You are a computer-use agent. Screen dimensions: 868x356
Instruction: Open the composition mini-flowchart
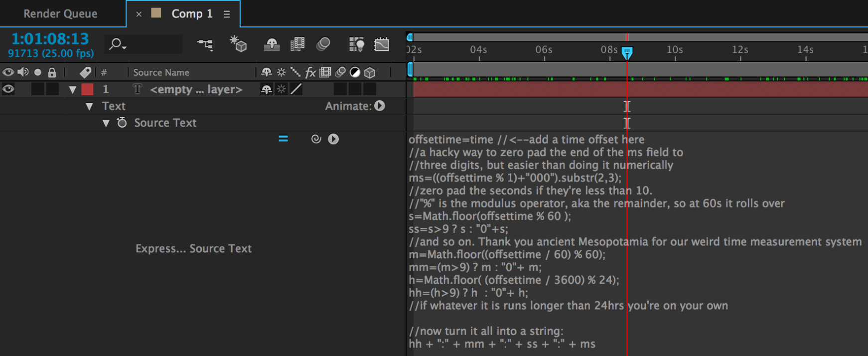pyautogui.click(x=205, y=44)
